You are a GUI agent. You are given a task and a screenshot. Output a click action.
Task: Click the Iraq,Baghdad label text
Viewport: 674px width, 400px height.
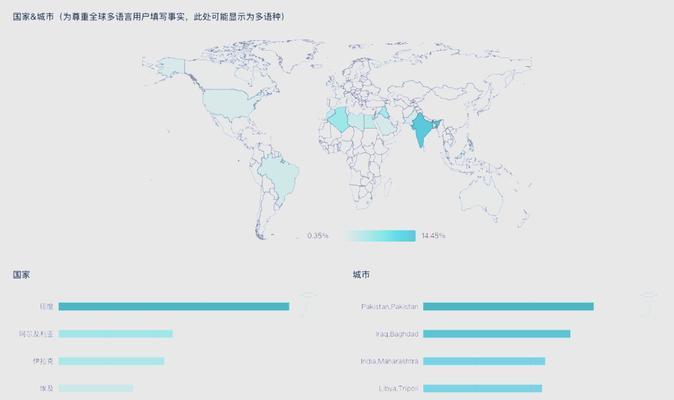point(397,334)
